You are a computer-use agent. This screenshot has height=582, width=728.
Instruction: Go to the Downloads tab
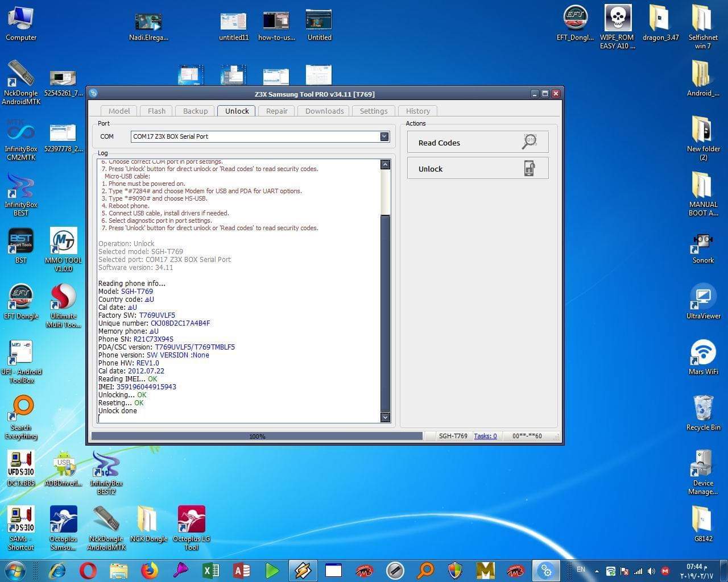click(x=324, y=111)
